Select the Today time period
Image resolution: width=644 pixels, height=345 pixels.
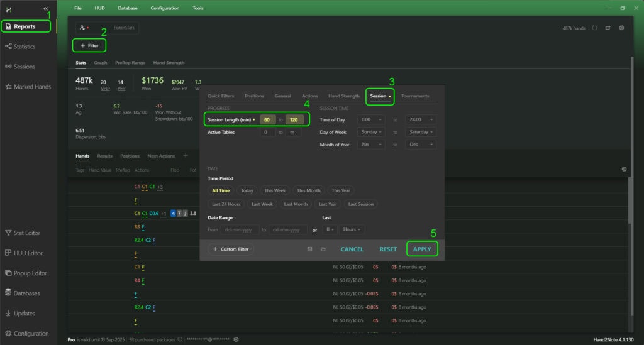tap(247, 190)
